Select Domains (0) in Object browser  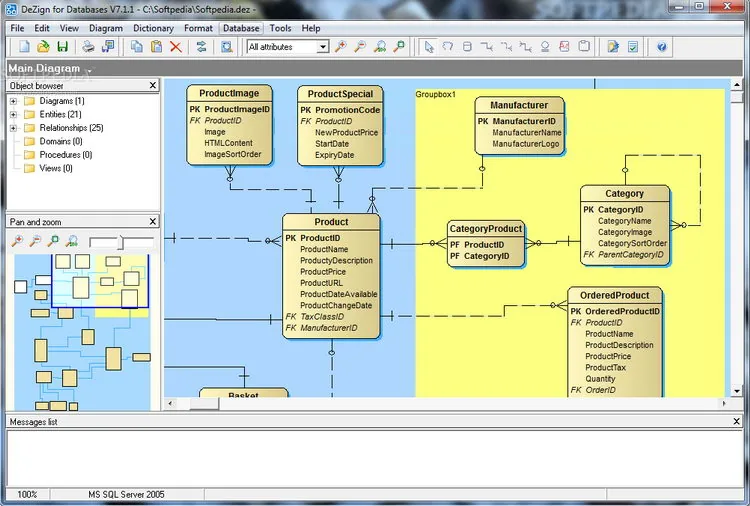click(x=61, y=141)
